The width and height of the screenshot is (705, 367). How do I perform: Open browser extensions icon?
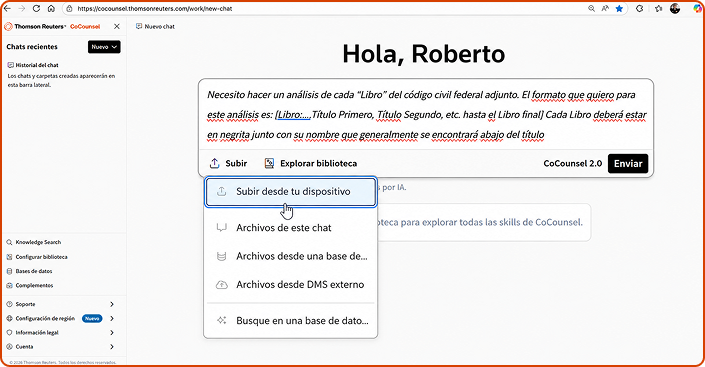[639, 9]
